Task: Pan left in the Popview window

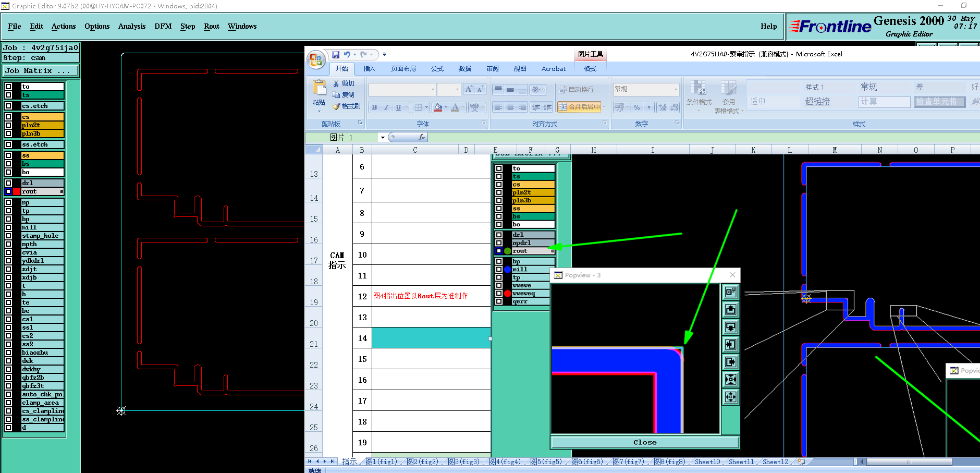Action: coord(731,344)
